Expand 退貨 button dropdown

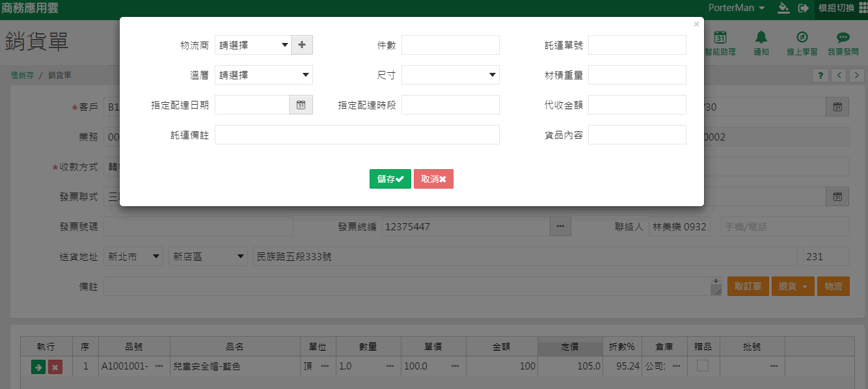805,286
